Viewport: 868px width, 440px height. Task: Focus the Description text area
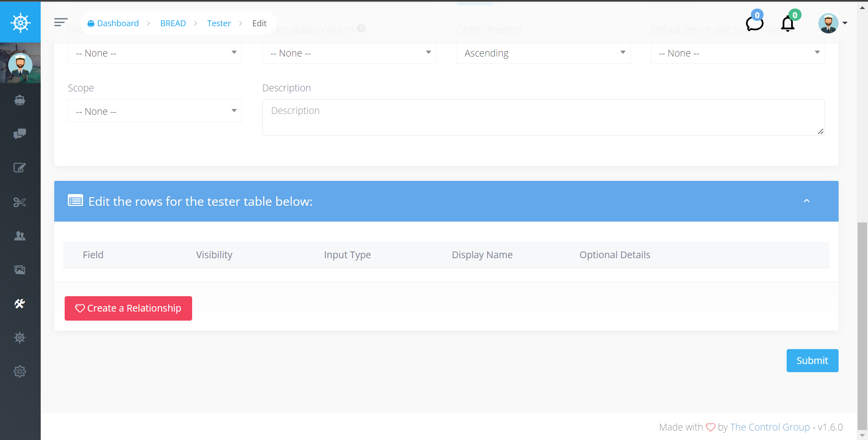point(543,117)
